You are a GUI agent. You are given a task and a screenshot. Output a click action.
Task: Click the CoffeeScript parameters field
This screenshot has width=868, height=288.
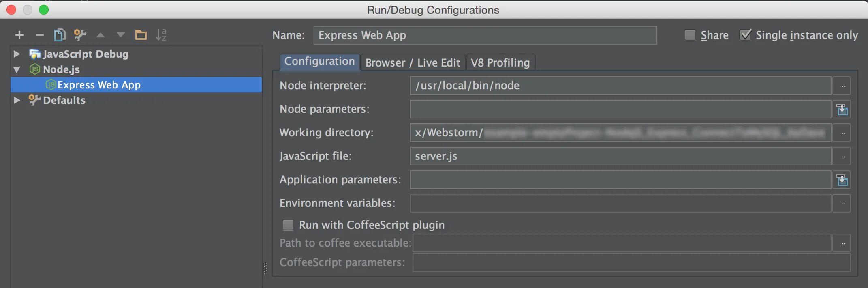tap(631, 263)
